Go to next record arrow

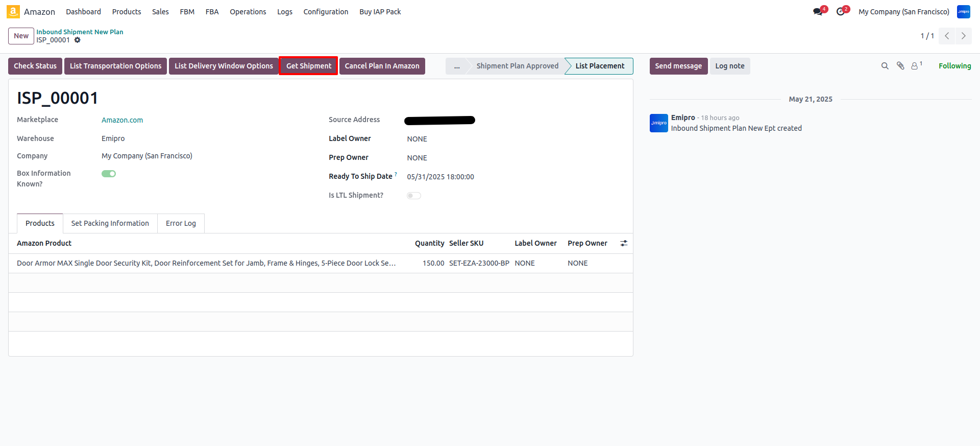[x=963, y=36]
